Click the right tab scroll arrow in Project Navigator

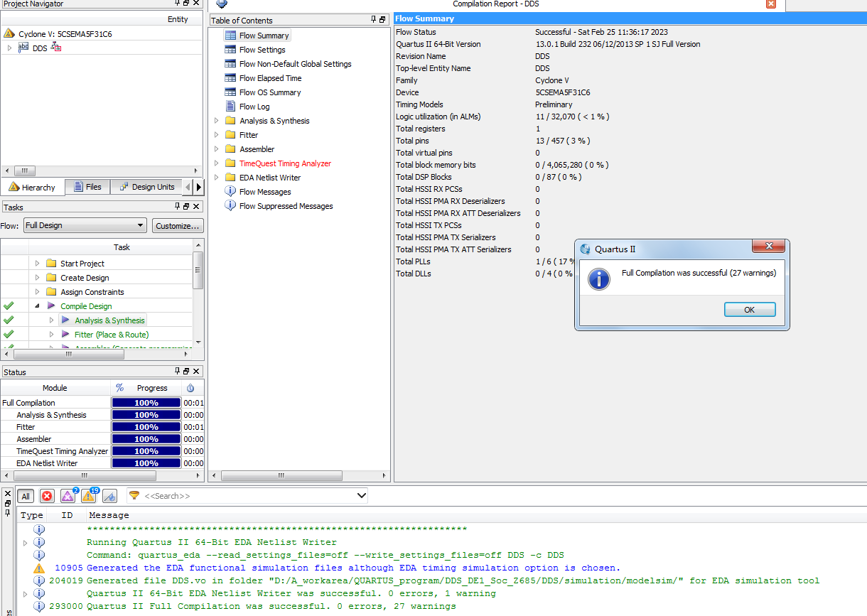click(x=199, y=187)
